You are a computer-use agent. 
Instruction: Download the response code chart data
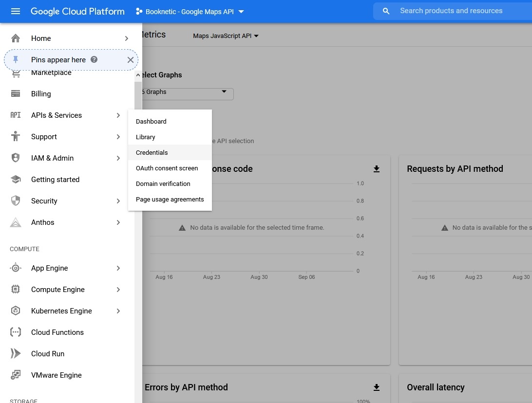[x=377, y=169]
